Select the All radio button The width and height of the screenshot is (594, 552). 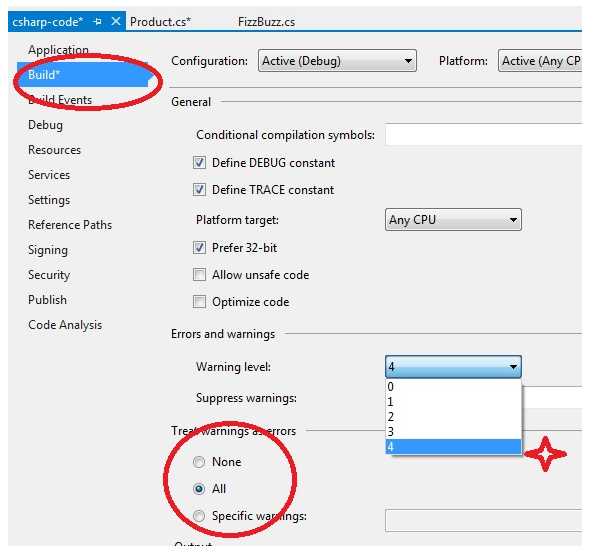199,489
